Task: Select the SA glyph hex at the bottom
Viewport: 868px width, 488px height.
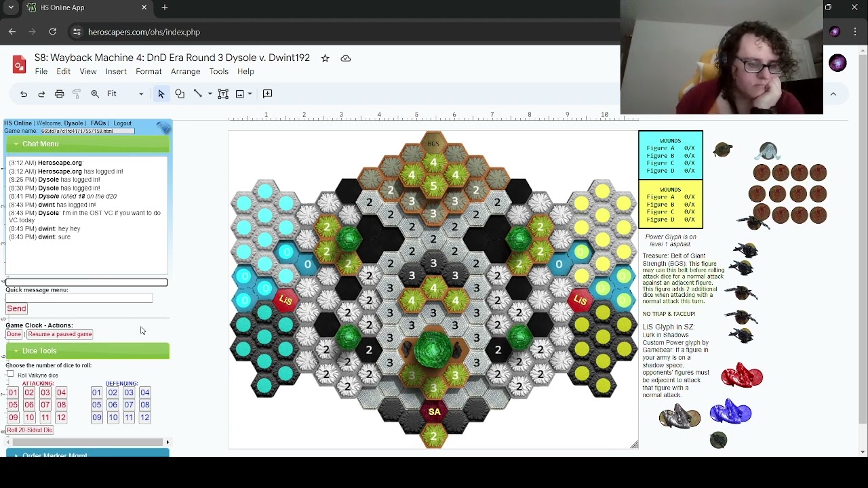Action: [434, 411]
